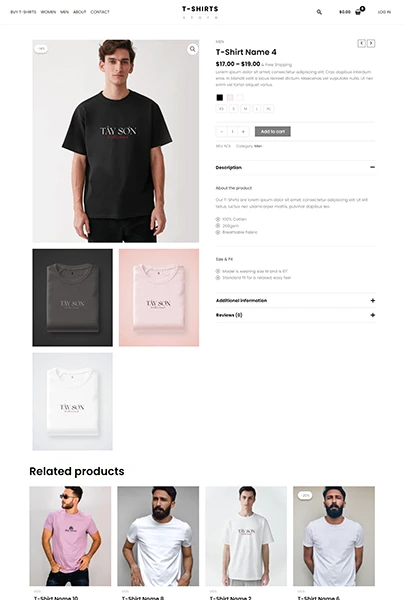Open the search magnifier in header
The width and height of the screenshot is (404, 600).
point(319,12)
